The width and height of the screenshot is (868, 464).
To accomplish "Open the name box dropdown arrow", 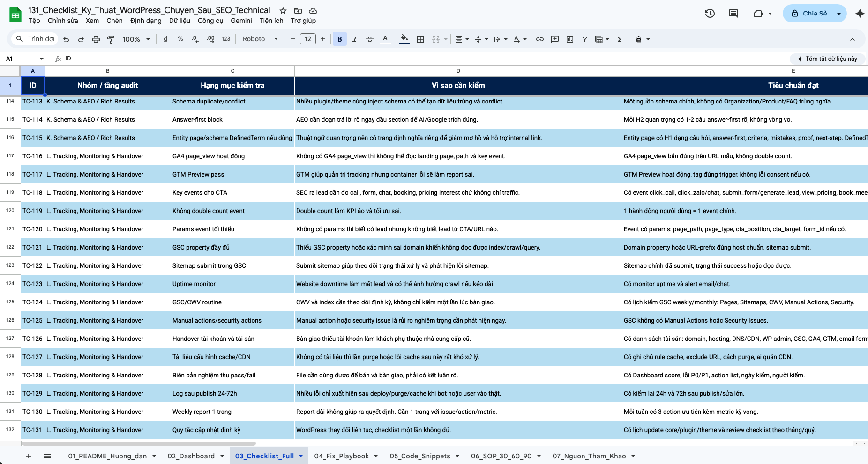I will coord(42,59).
